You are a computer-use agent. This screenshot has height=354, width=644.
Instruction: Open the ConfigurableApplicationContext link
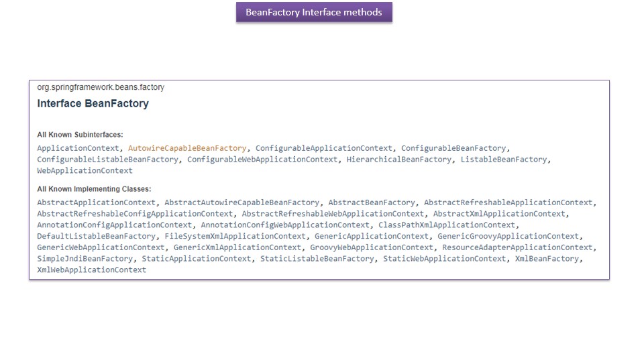(x=323, y=148)
